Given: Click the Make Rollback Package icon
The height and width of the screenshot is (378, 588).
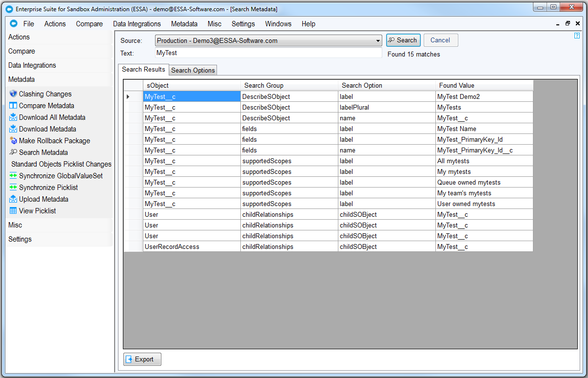Looking at the screenshot, I should click(13, 141).
